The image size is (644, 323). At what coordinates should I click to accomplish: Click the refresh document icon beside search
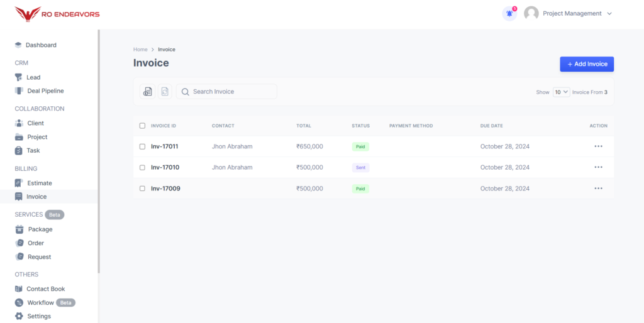click(165, 92)
